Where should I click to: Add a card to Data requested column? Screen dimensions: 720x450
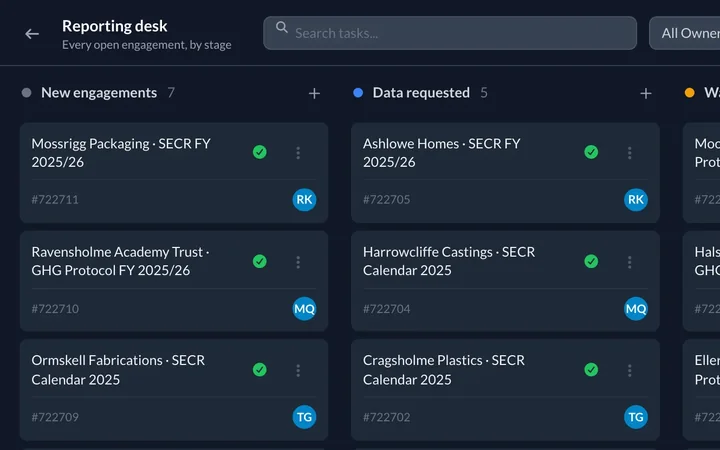point(646,94)
